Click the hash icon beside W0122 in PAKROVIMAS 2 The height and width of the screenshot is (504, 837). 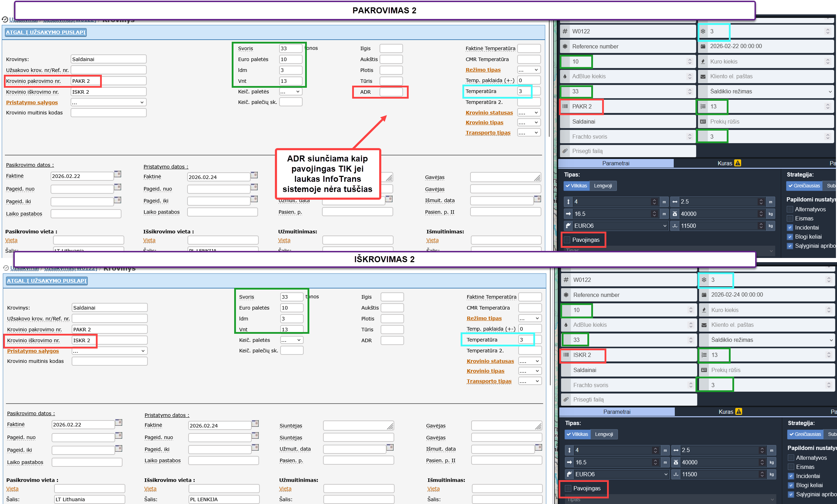pos(565,31)
